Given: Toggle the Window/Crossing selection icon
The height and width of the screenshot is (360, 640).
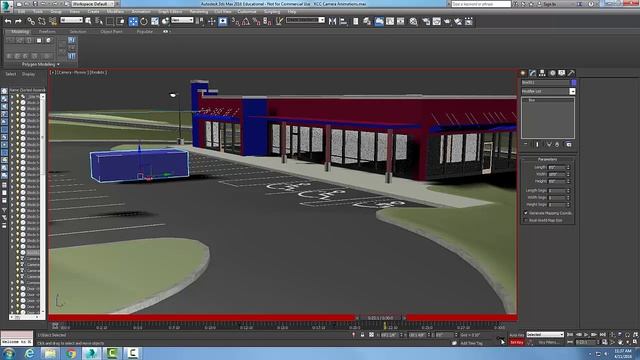Looking at the screenshot, I should 121,21.
